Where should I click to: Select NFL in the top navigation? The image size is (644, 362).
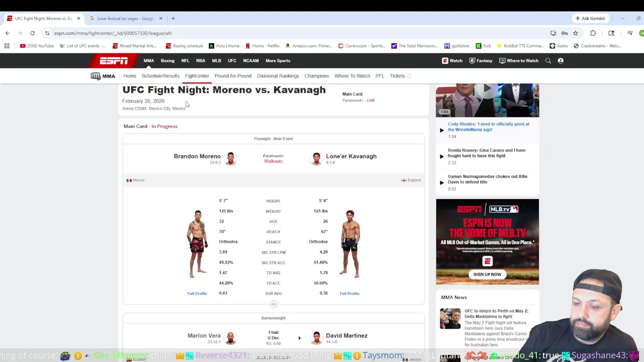[185, 61]
